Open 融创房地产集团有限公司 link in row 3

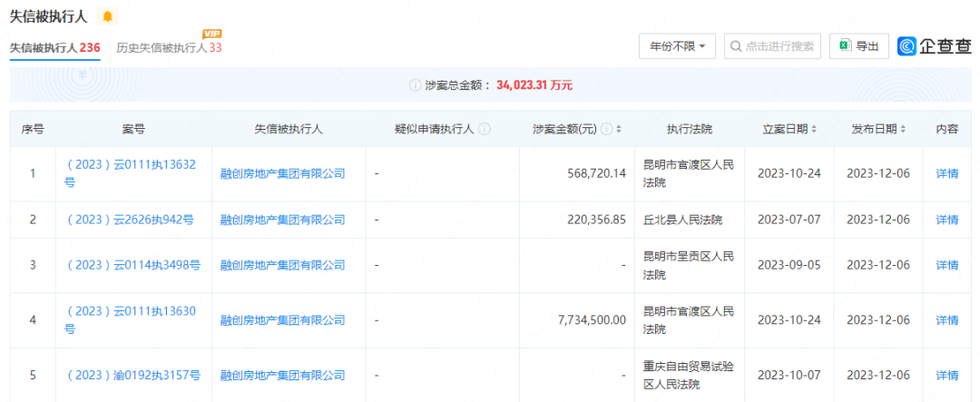pyautogui.click(x=282, y=265)
